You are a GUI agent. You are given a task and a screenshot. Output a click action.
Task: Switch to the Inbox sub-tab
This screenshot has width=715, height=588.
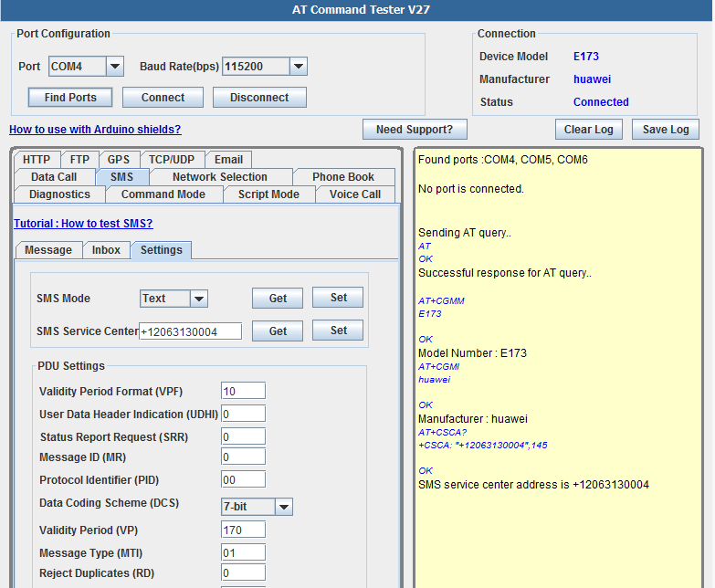click(x=106, y=250)
